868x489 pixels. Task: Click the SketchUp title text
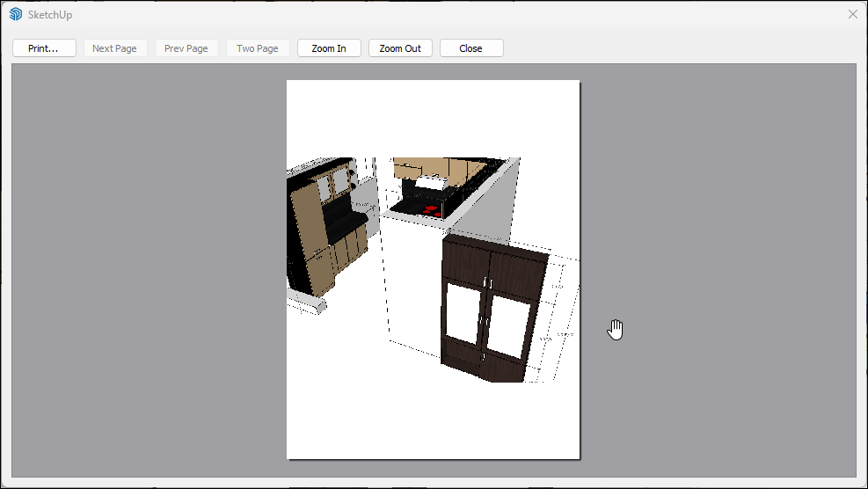pos(50,14)
